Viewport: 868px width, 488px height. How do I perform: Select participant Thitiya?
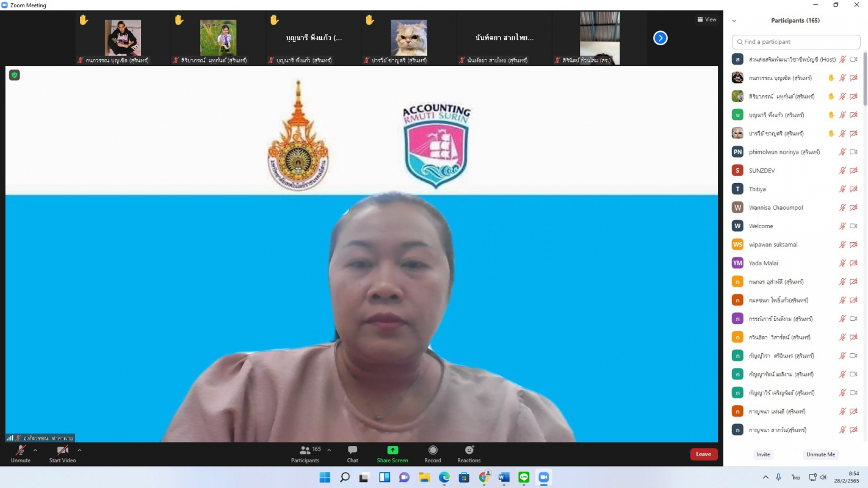(795, 189)
